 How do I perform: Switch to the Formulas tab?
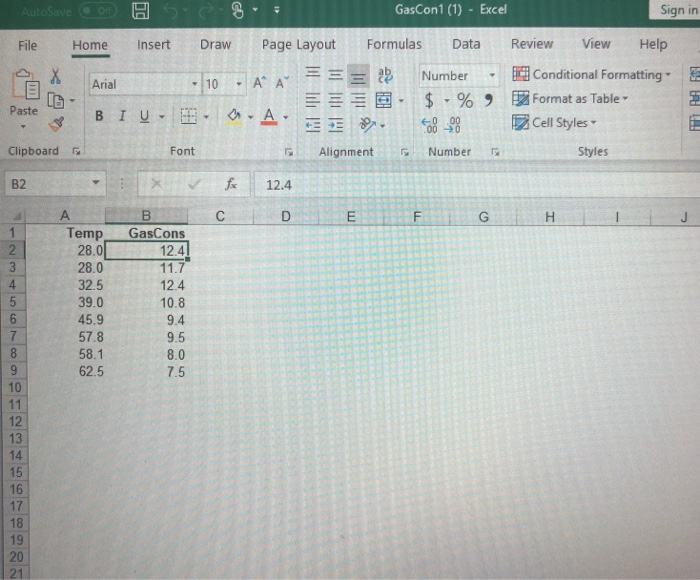coord(394,44)
